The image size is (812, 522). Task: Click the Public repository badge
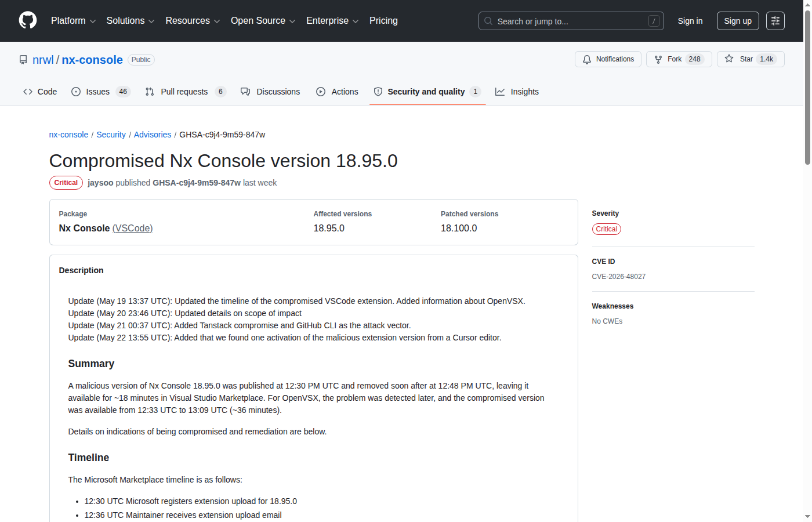[141, 60]
